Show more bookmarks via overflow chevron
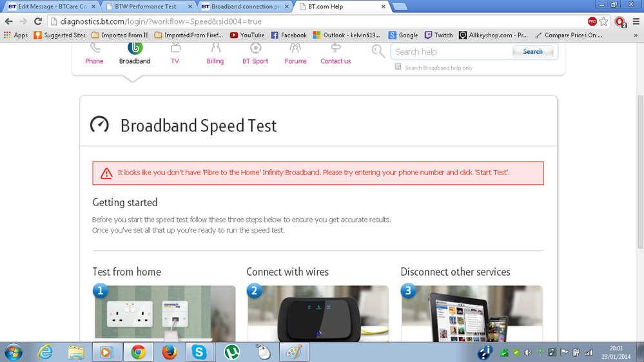This screenshot has height=362, width=644. click(x=636, y=35)
